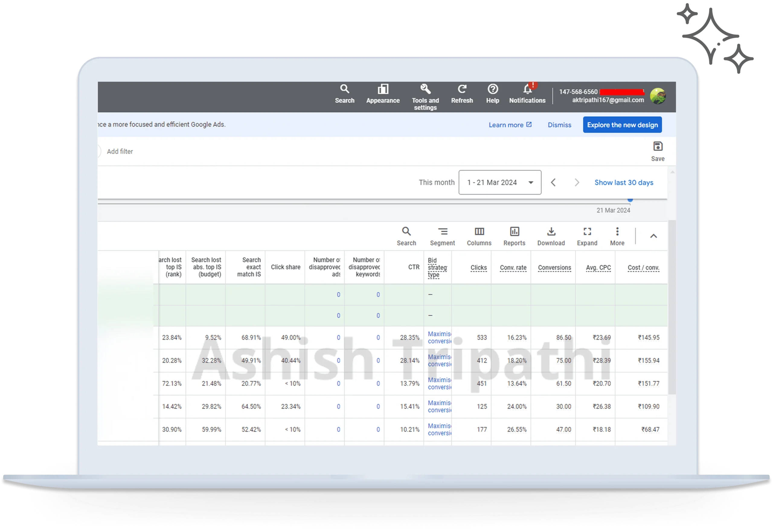The image size is (773, 532).
Task: Click Show last 30 days link
Action: tap(624, 182)
